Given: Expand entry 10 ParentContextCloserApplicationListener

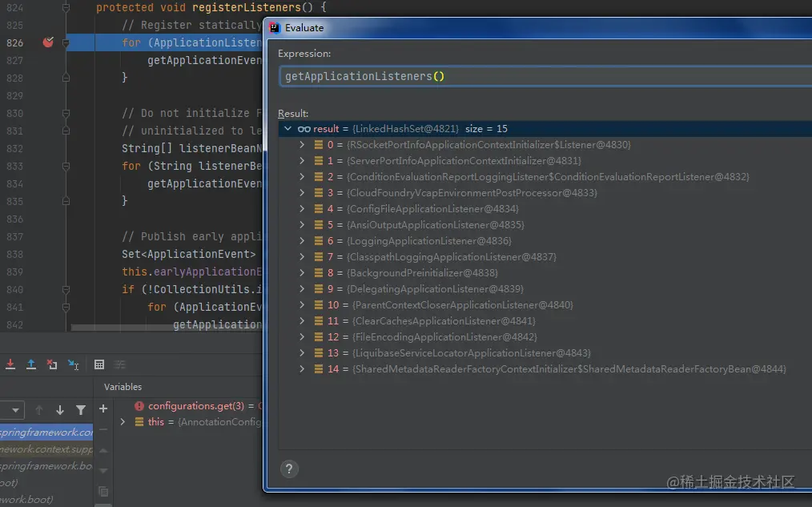Looking at the screenshot, I should [x=302, y=305].
